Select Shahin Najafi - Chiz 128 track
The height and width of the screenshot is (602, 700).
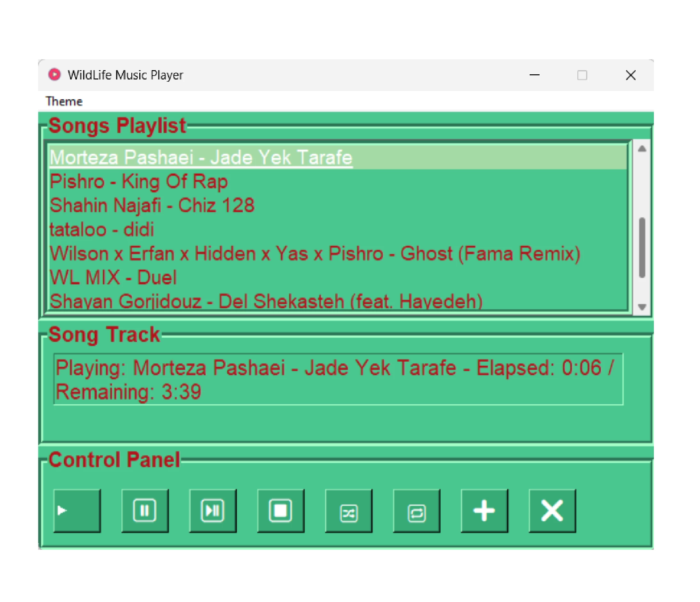(152, 205)
